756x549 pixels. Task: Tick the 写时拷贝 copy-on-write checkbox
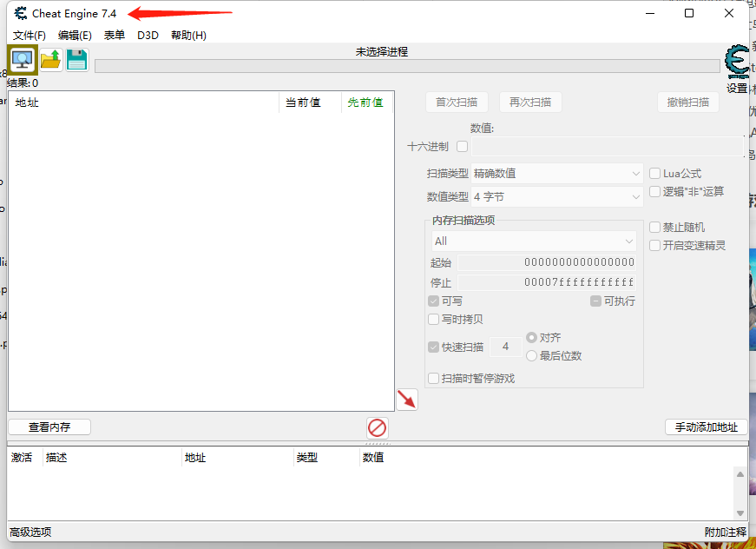pyautogui.click(x=433, y=320)
